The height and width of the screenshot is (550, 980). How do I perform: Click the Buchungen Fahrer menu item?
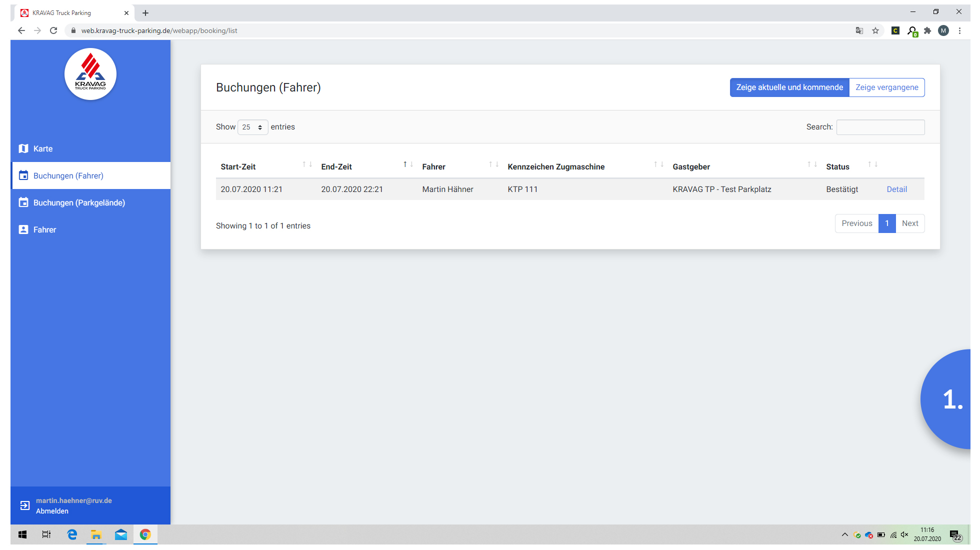click(x=90, y=175)
